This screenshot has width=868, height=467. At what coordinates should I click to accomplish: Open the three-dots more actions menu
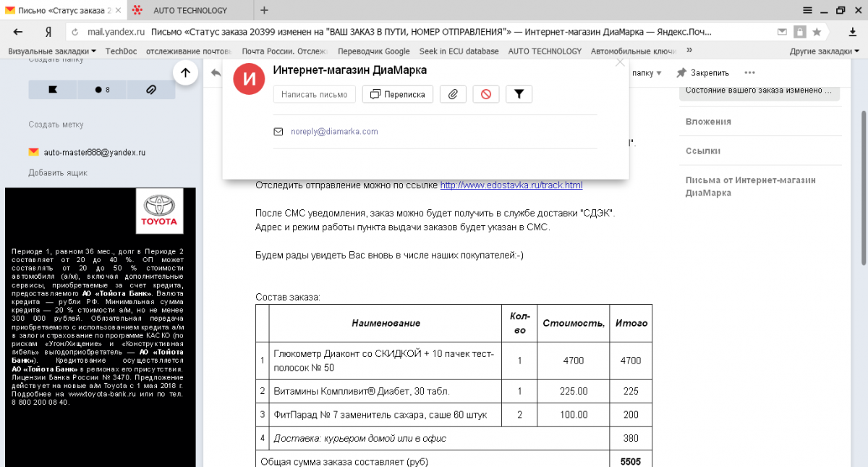pos(749,73)
